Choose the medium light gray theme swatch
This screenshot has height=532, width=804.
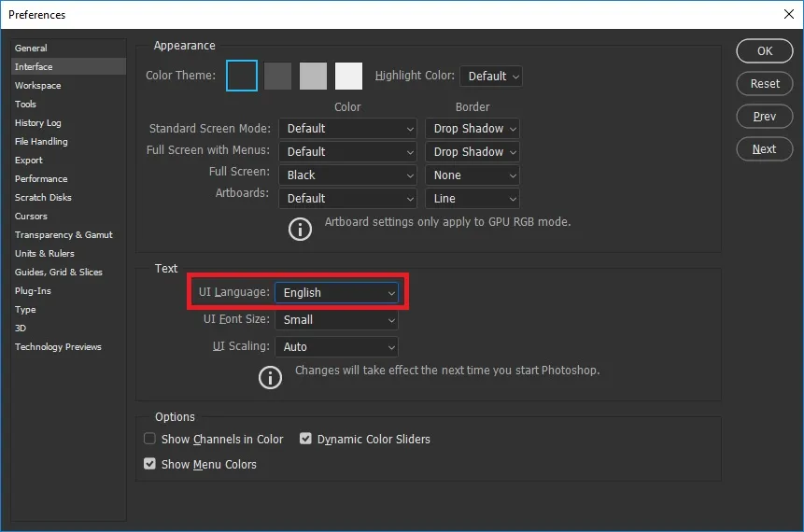coord(313,76)
